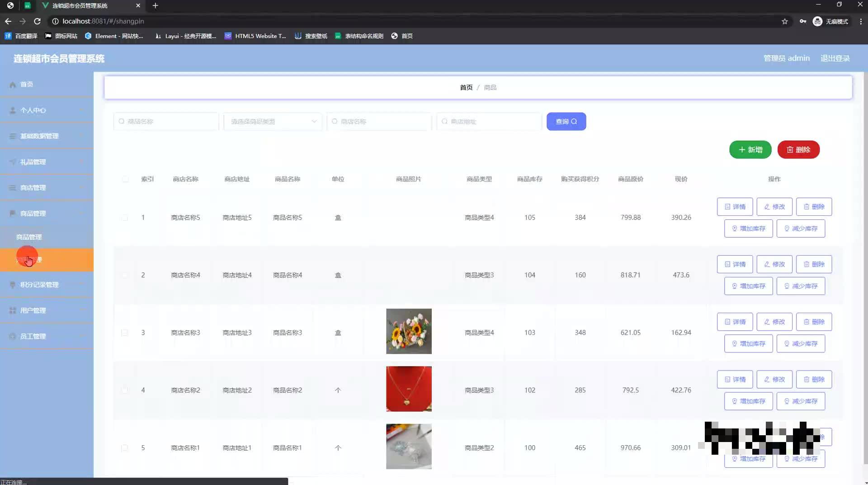Click the 个人中心 user icon

13,110
